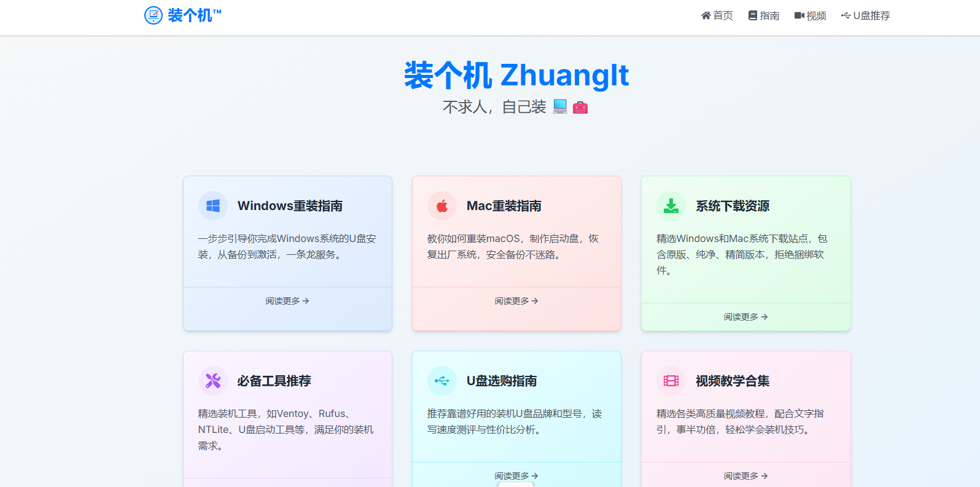Image resolution: width=980 pixels, height=487 pixels.
Task: Open 指南 in the navigation bar
Action: (x=764, y=15)
